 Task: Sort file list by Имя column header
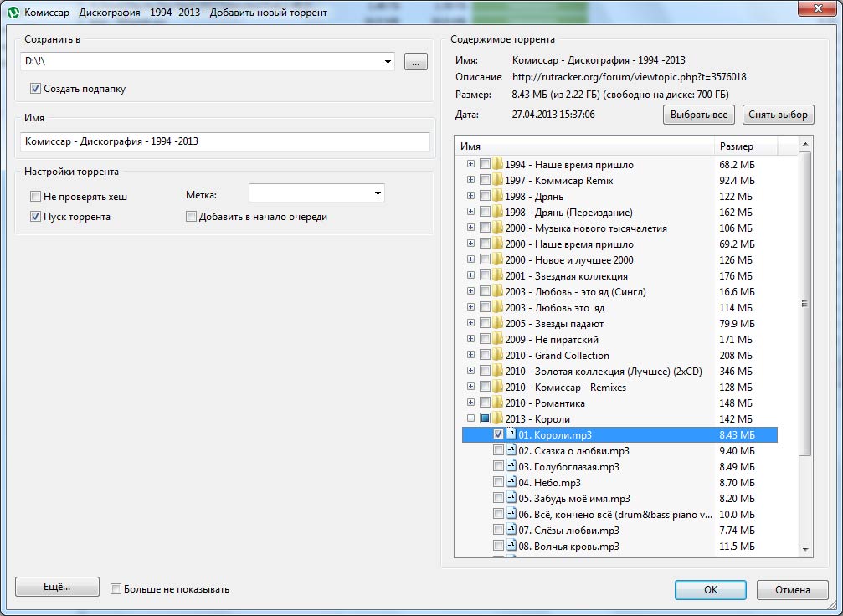pos(584,146)
